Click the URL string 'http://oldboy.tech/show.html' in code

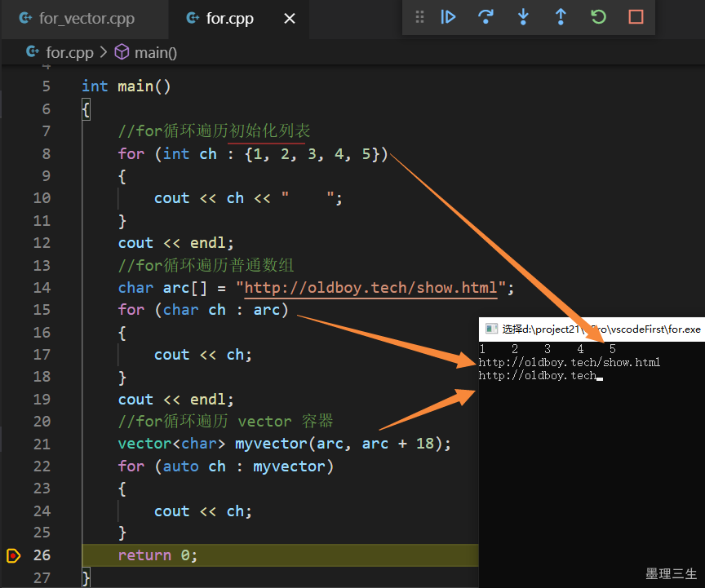[371, 288]
